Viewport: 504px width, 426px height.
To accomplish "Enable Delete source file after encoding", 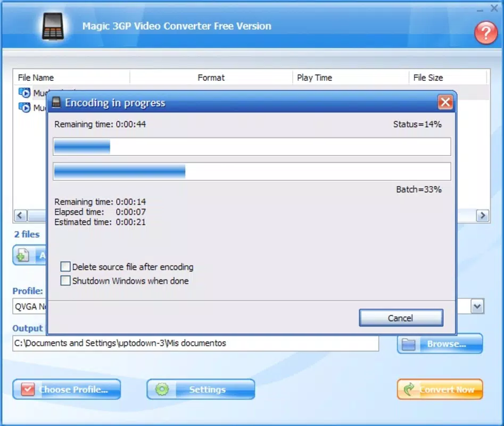I will click(65, 267).
